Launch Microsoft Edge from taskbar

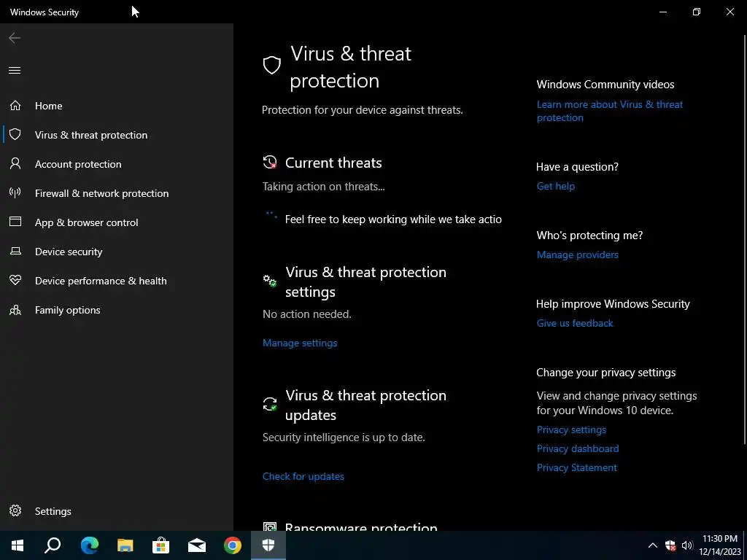(89, 545)
